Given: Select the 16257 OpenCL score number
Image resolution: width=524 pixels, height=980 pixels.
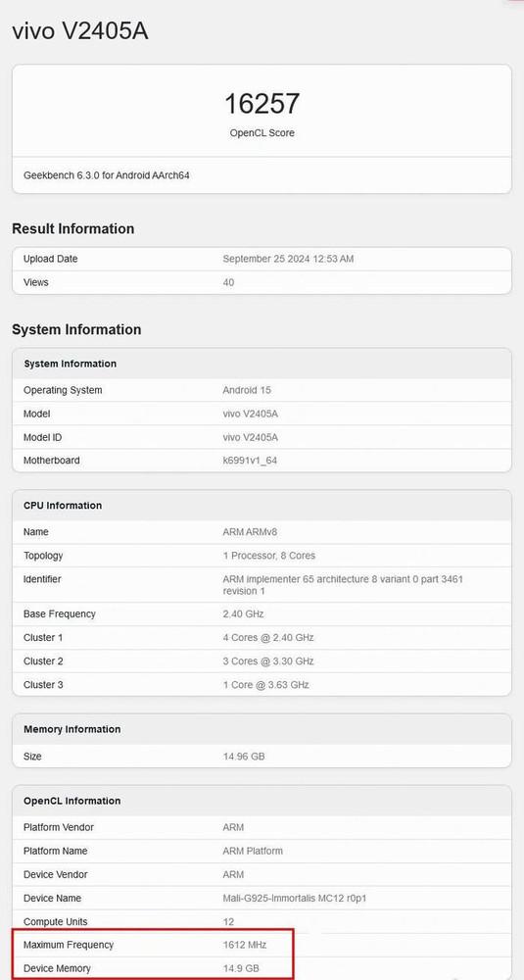Looking at the screenshot, I should click(262, 104).
